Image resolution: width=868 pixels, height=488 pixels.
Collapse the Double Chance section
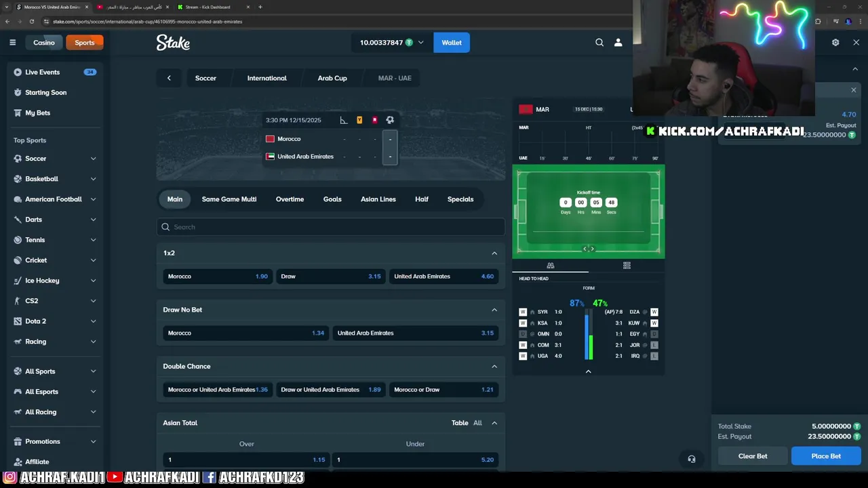(x=494, y=366)
